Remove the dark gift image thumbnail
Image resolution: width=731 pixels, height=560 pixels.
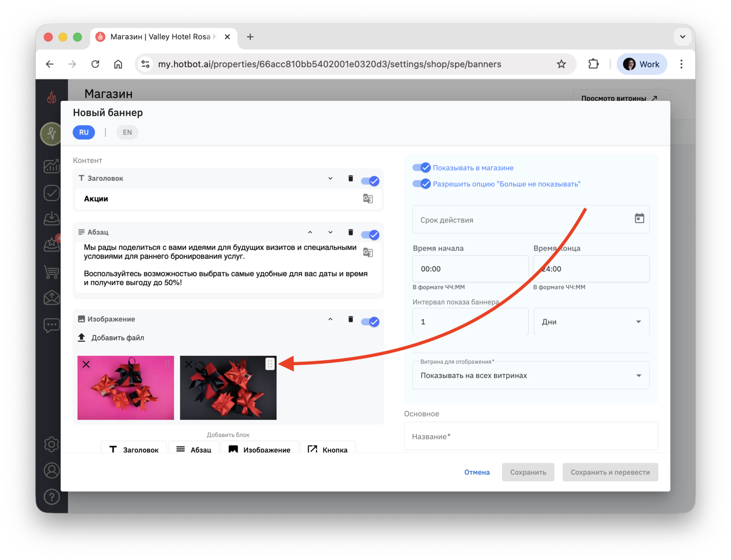[x=188, y=364]
